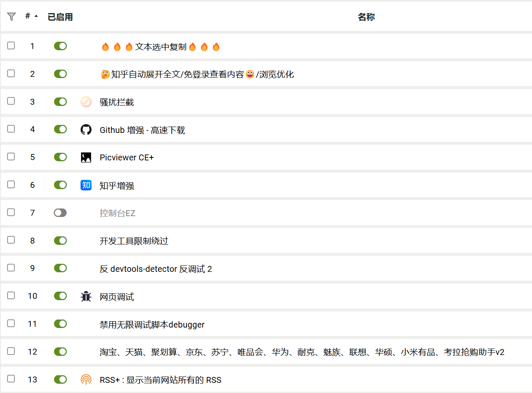Open RSS+ : 显示当前网站所有的 RSS
Viewport: 532px width, 393px height.
tap(161, 380)
